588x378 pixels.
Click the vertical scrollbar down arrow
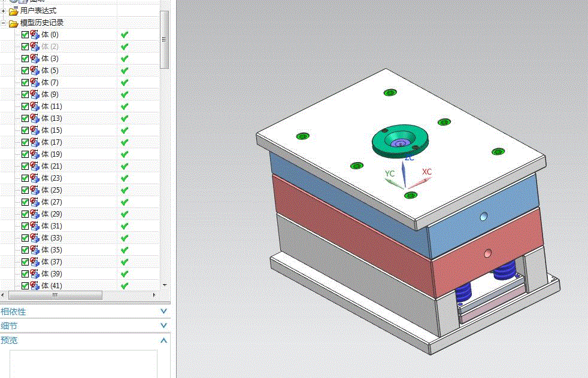164,285
